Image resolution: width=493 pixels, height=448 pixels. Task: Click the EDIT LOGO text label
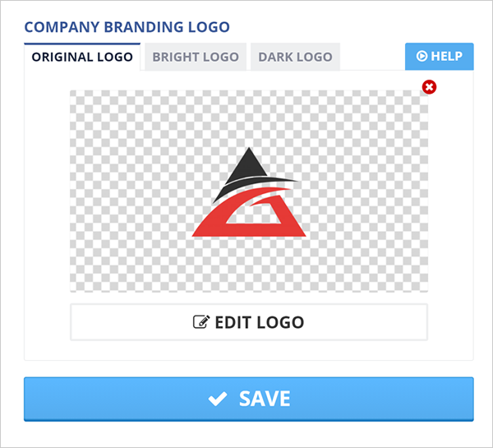pyautogui.click(x=260, y=322)
